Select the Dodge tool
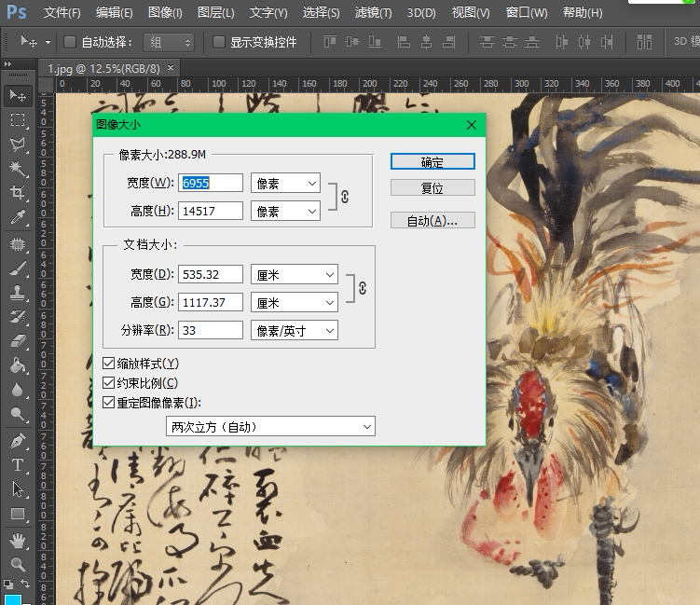The height and width of the screenshot is (605, 700). [18, 414]
